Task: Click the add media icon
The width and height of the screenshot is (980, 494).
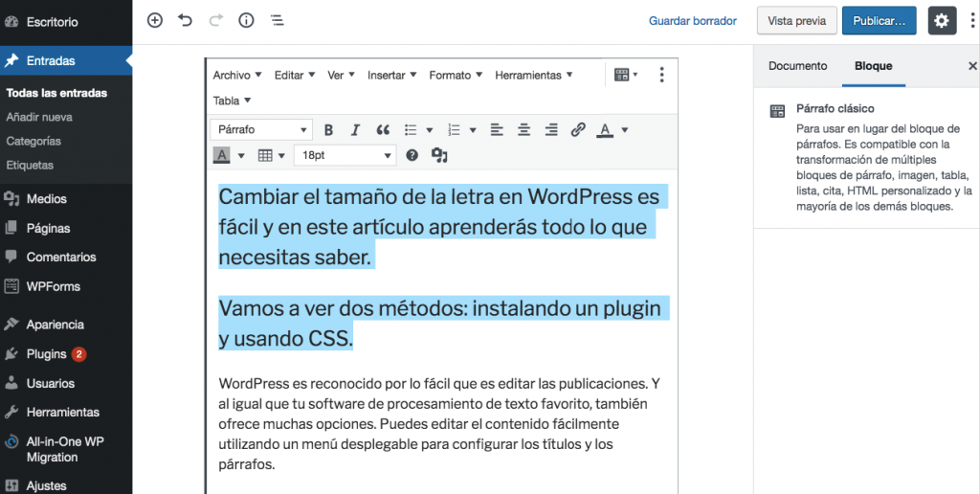Action: (439, 155)
